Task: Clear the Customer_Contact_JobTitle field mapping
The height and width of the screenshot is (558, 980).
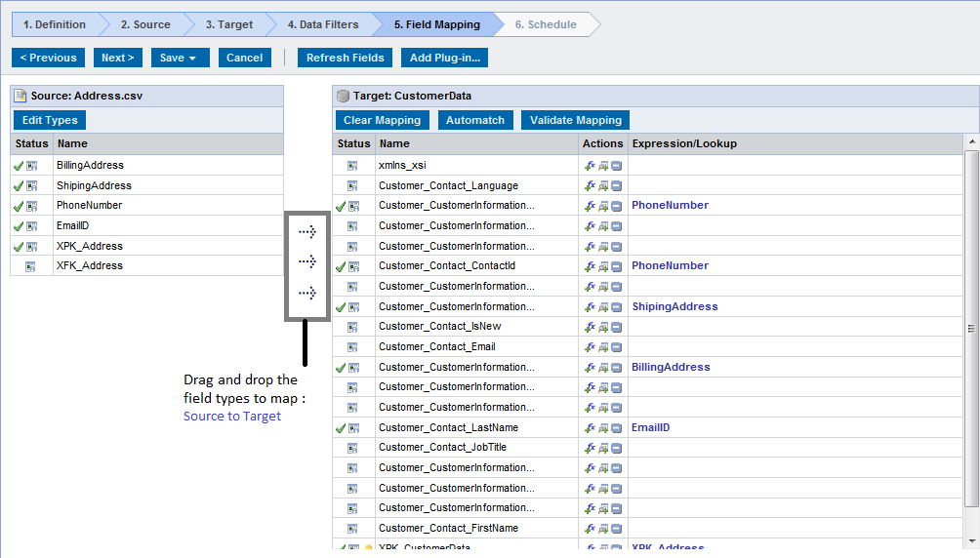Action: pyautogui.click(x=616, y=449)
